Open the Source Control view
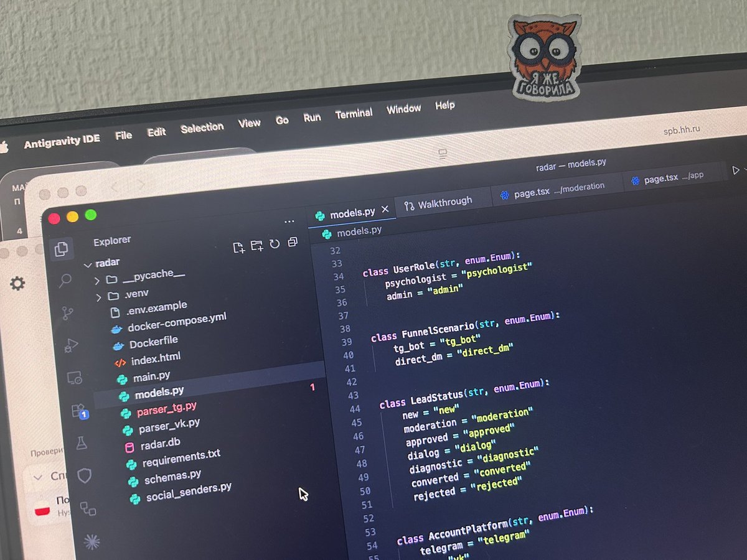747x560 pixels. tap(68, 313)
